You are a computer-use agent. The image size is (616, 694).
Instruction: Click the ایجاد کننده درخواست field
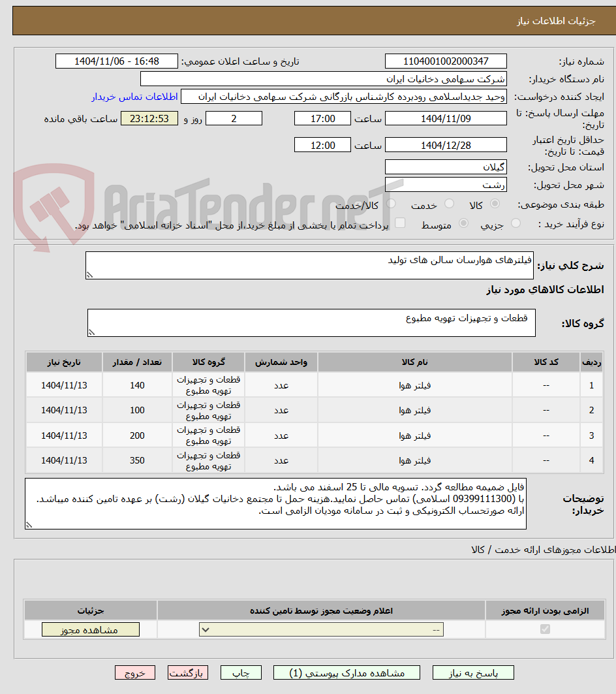(344, 97)
